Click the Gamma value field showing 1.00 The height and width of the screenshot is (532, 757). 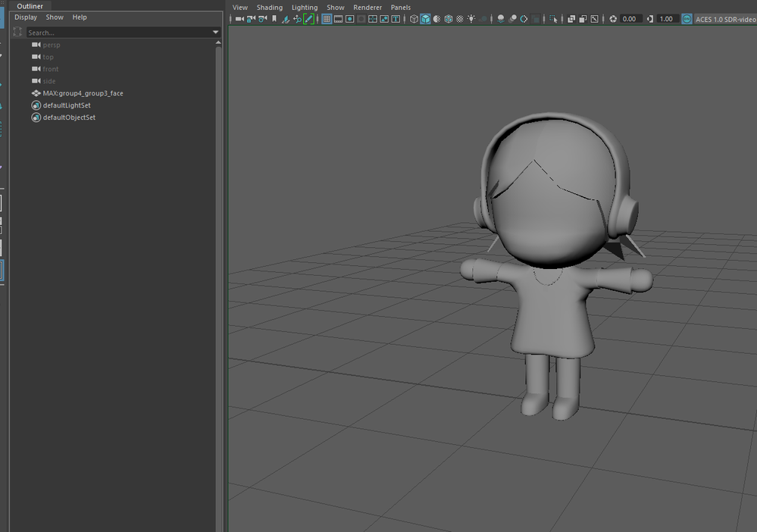pyautogui.click(x=666, y=19)
